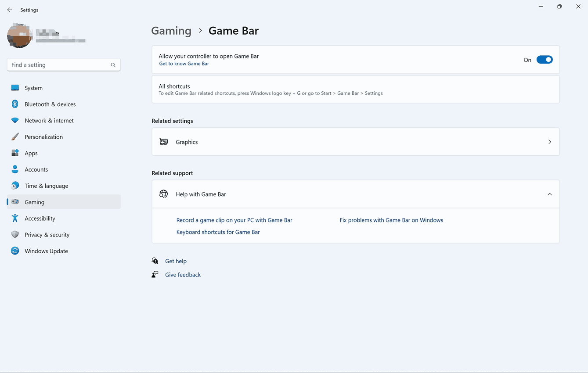Image resolution: width=588 pixels, height=373 pixels.
Task: Click the Windows Update sync icon
Action: 15,251
